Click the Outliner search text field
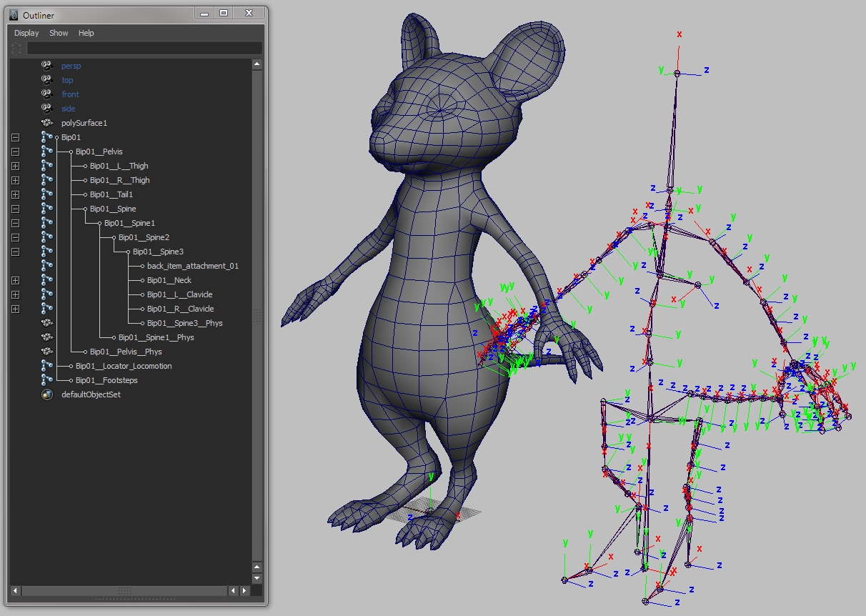Viewport: 866px width, 616px height. 144,49
